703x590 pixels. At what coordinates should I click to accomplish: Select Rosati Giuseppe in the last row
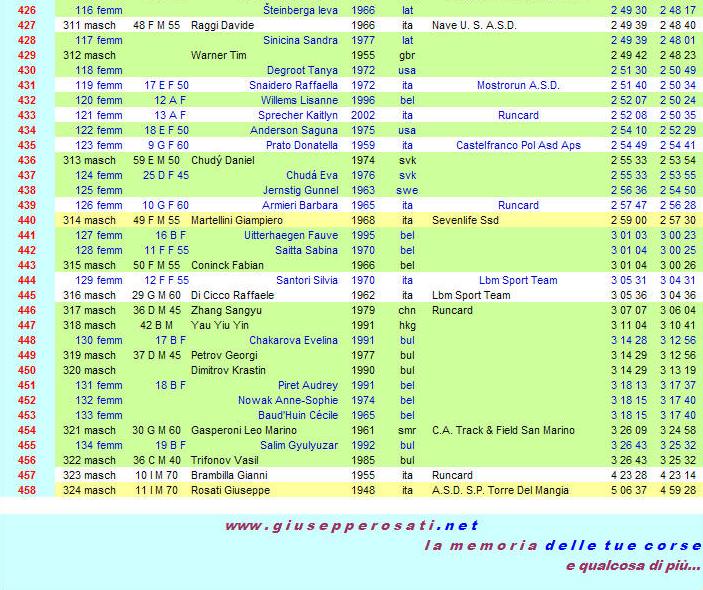point(230,490)
